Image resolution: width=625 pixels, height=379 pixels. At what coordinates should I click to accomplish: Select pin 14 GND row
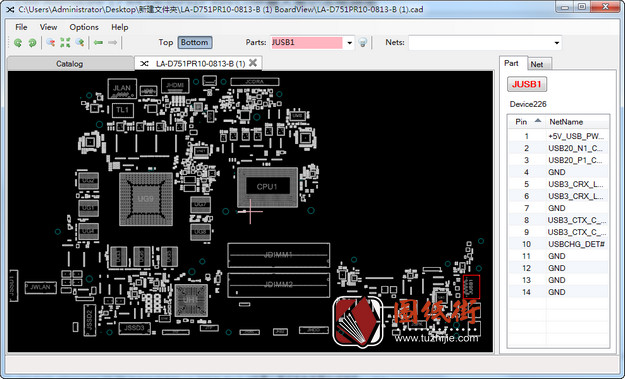(558, 292)
